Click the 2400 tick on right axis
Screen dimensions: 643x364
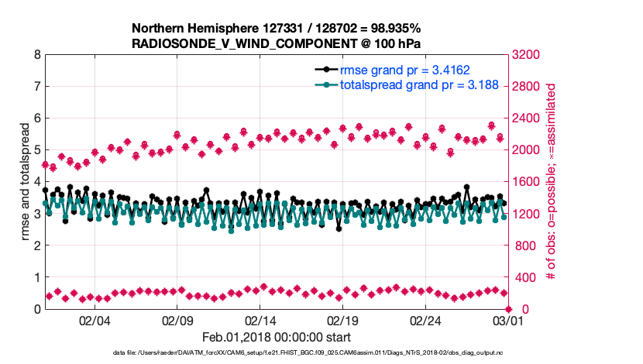[x=524, y=118]
